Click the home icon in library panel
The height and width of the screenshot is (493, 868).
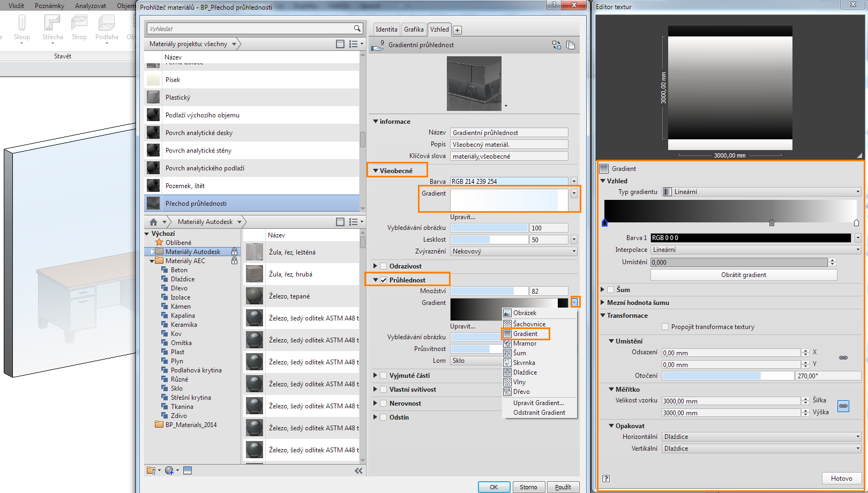coord(154,222)
